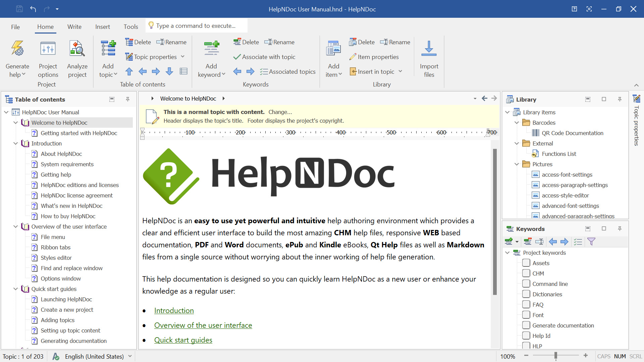Open Topic properties side panel
Viewport: 644px width, 362px height.
[x=636, y=121]
